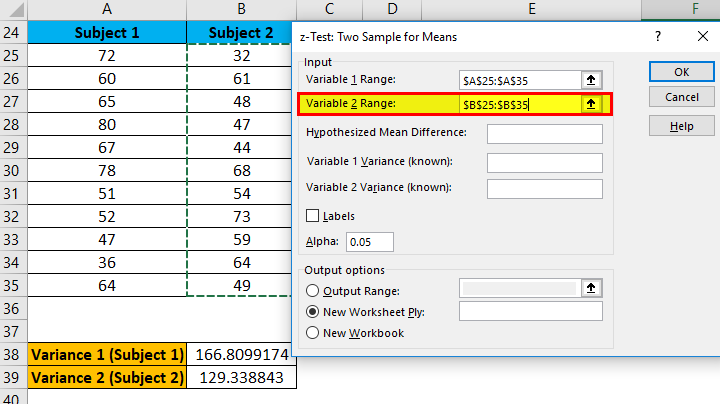This screenshot has height=404, width=720.
Task: Open Help for the z-Test dialog
Action: click(681, 126)
